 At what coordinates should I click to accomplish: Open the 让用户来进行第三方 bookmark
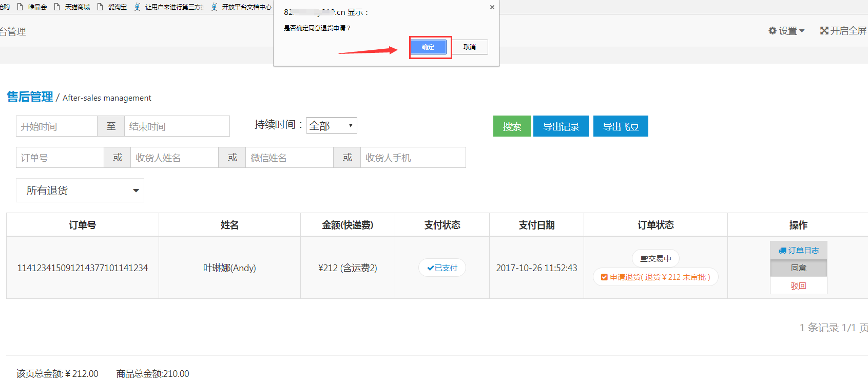[169, 7]
